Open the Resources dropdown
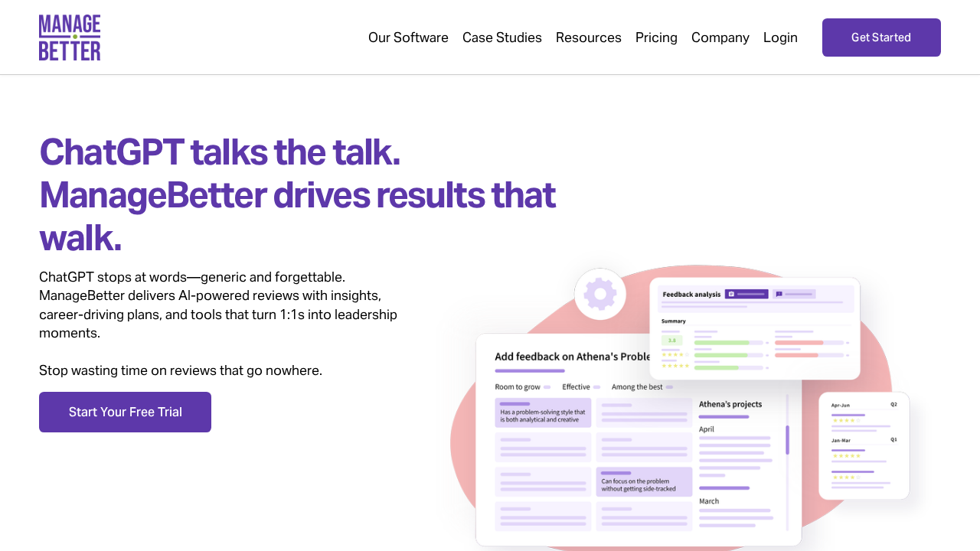This screenshot has height=551, width=980. [x=589, y=37]
